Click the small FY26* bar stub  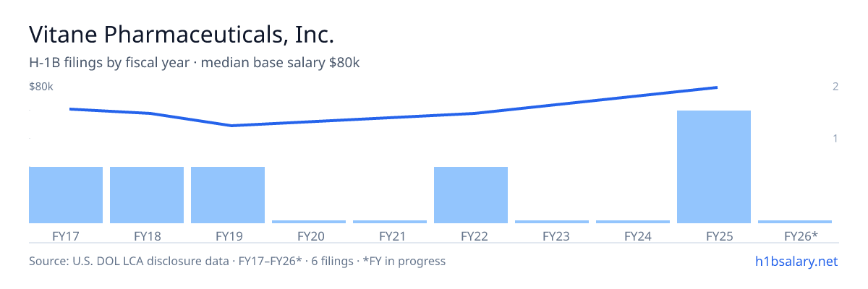(795, 222)
